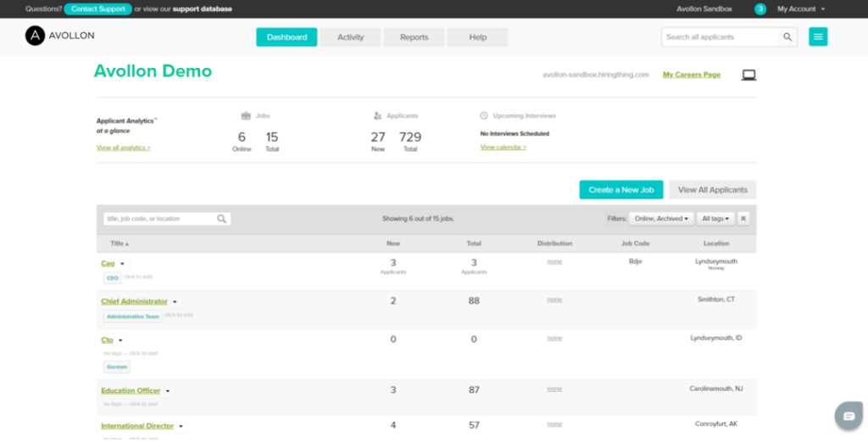This screenshot has width=868, height=442.
Task: Click the View All Applicants button
Action: (x=712, y=190)
